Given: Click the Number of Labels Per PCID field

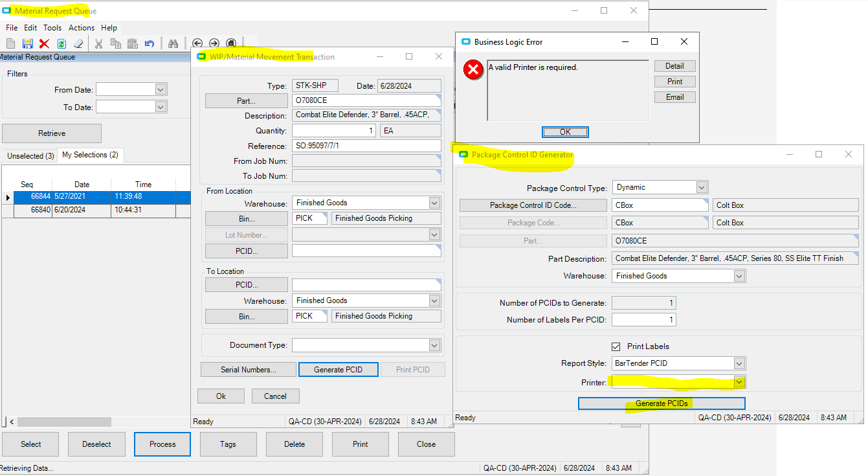Looking at the screenshot, I should 644,319.
